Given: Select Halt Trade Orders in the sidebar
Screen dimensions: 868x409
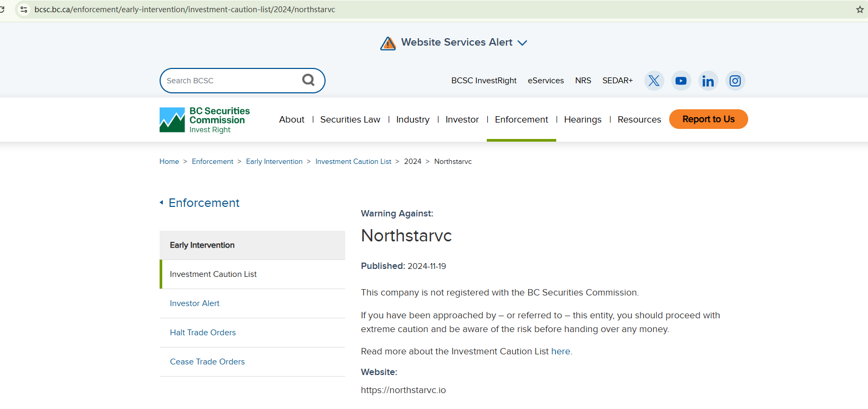Looking at the screenshot, I should click(203, 333).
